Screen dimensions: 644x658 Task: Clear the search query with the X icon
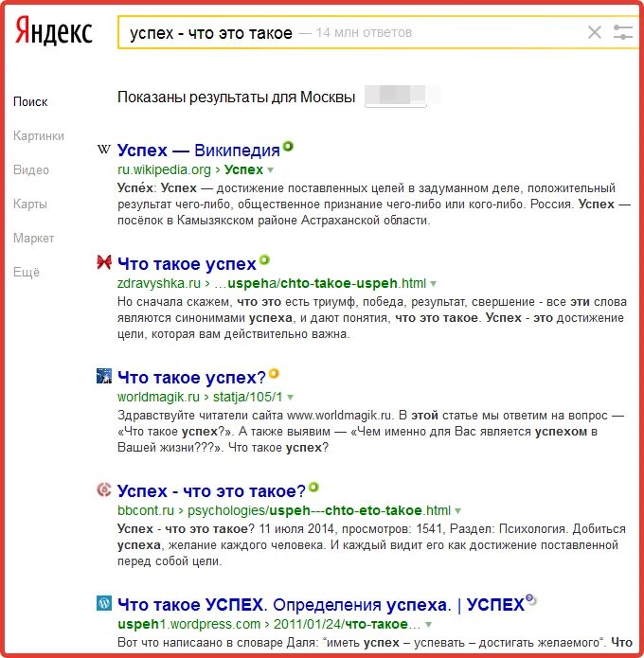click(594, 32)
